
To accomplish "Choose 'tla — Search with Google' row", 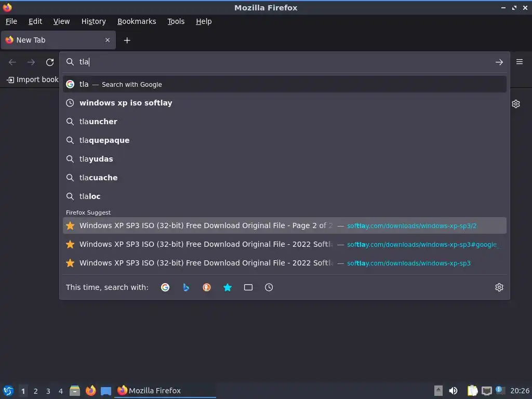I will 285,84.
